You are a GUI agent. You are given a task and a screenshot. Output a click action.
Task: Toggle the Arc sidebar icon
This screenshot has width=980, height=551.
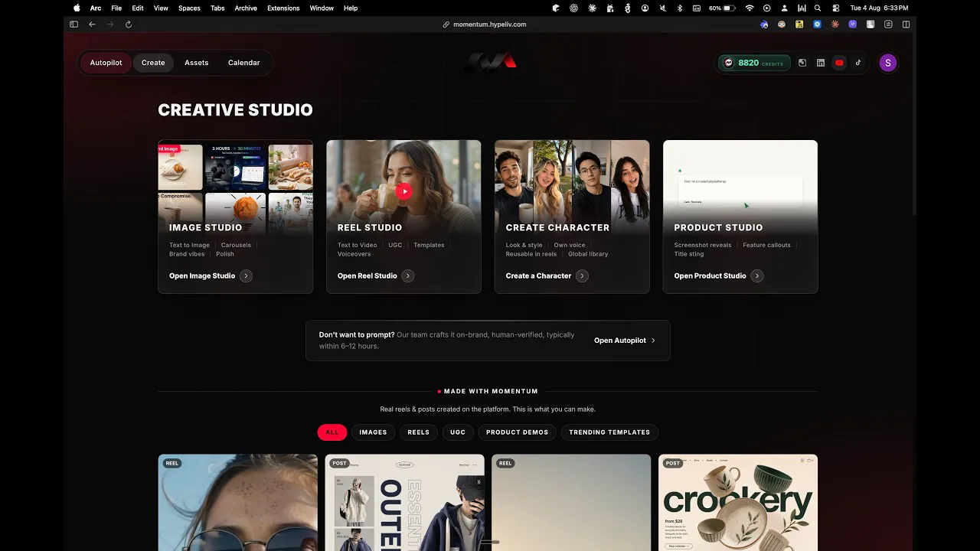coord(73,24)
